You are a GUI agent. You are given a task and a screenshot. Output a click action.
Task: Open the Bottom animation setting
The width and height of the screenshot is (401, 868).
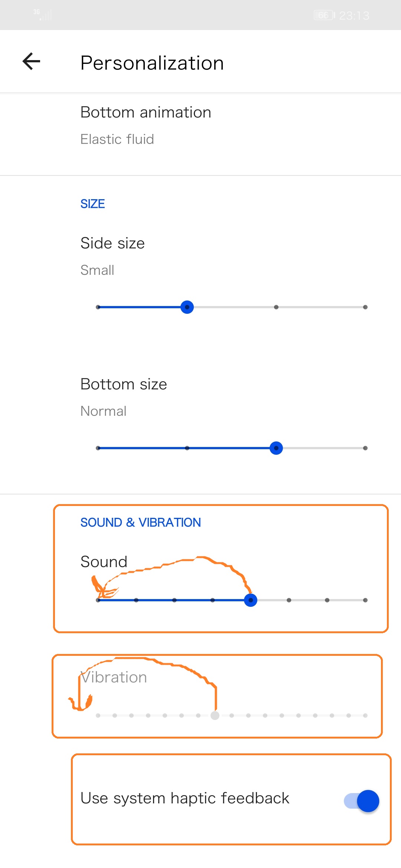200,126
